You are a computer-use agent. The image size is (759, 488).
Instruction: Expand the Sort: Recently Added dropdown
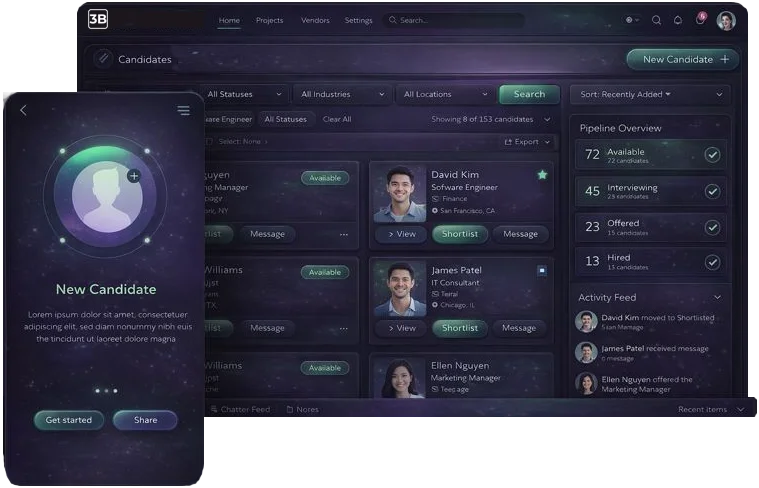(650, 94)
